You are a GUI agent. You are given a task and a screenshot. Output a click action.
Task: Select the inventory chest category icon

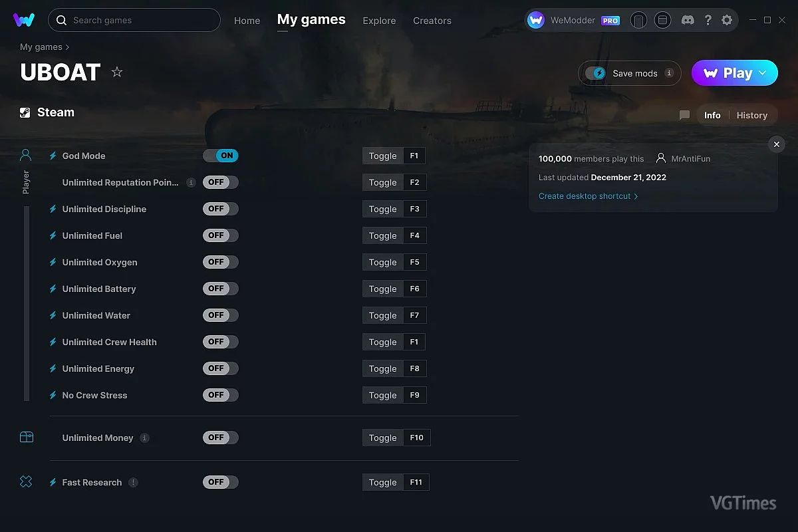(26, 437)
